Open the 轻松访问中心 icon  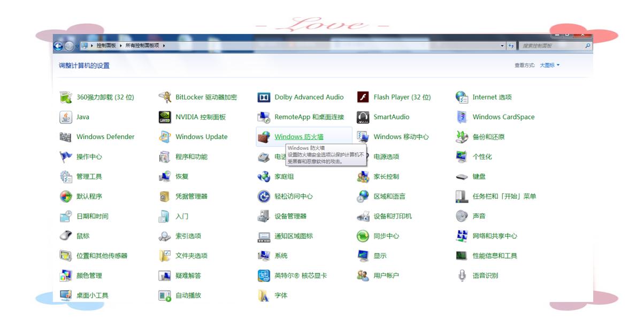click(x=264, y=196)
